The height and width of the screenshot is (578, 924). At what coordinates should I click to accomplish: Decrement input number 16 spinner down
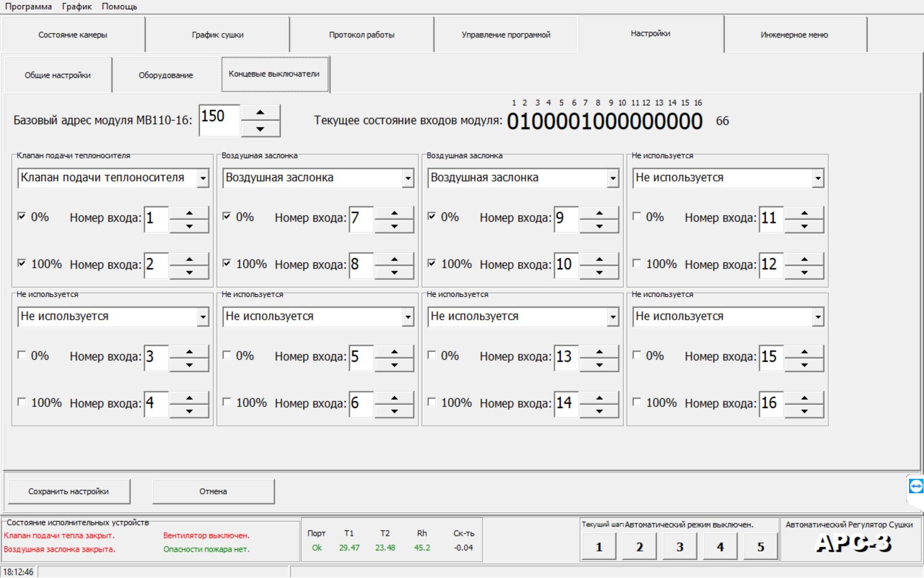tap(804, 411)
